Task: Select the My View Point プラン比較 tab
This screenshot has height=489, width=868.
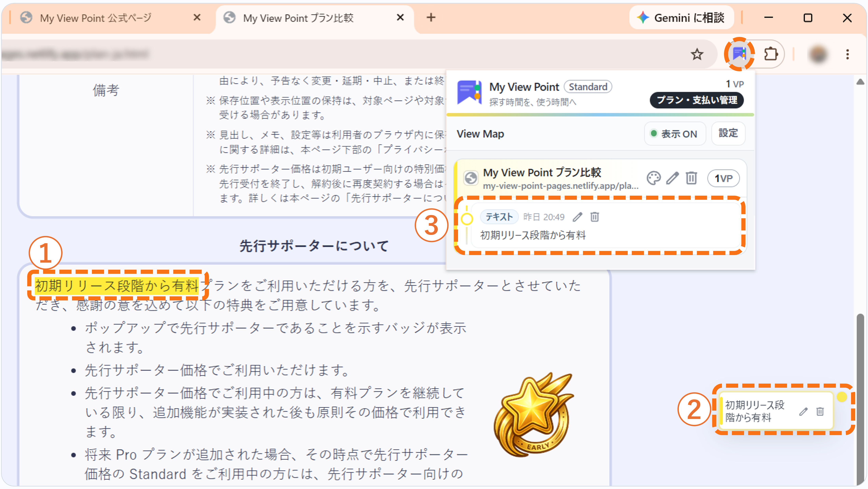Action: (x=315, y=18)
